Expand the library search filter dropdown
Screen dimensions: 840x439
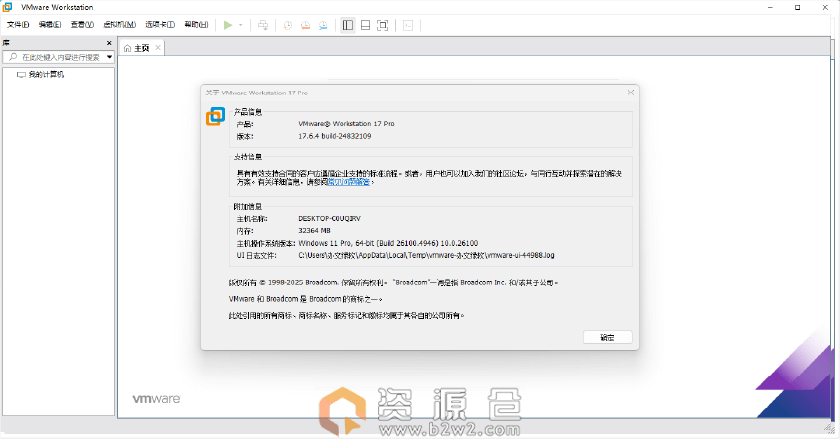point(108,57)
